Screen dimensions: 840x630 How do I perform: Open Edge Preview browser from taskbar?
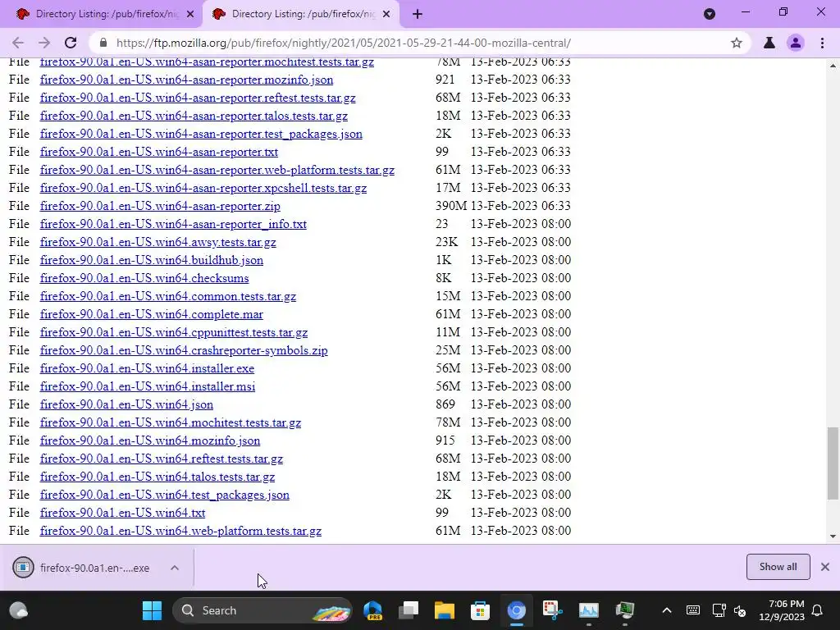point(373,610)
